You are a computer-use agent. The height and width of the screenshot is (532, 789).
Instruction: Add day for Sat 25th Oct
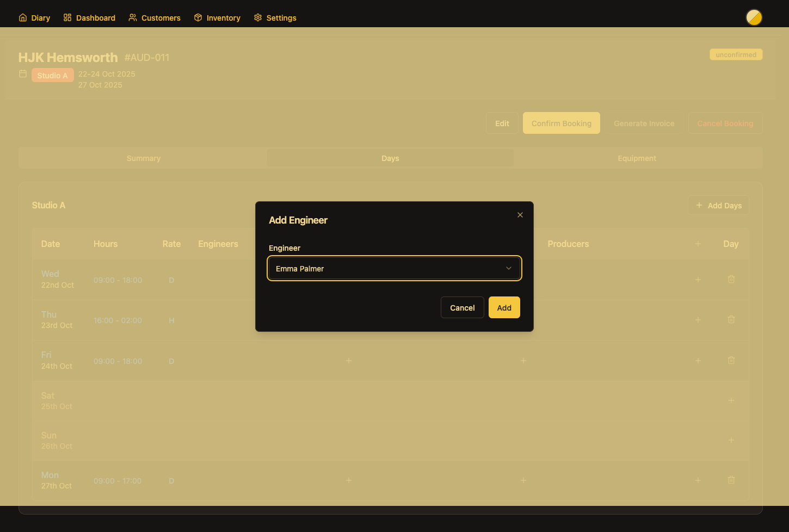[x=731, y=400]
